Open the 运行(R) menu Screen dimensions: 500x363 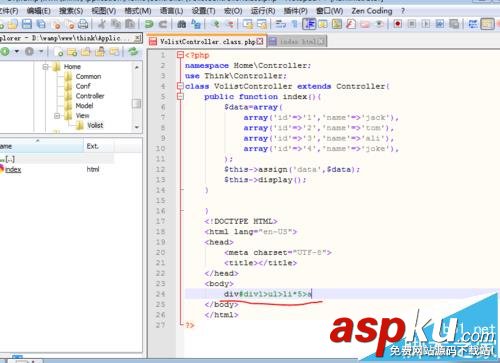263,11
